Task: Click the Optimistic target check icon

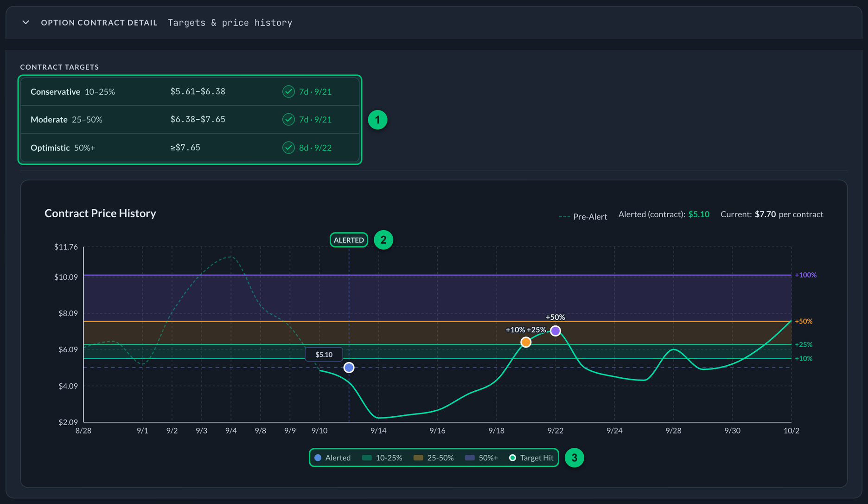Action: point(288,148)
